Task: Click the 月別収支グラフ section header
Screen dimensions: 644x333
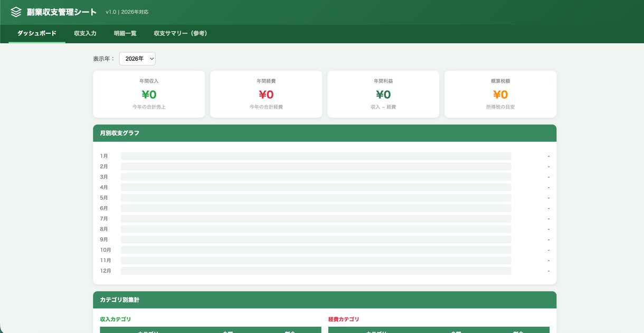Action: click(325, 133)
